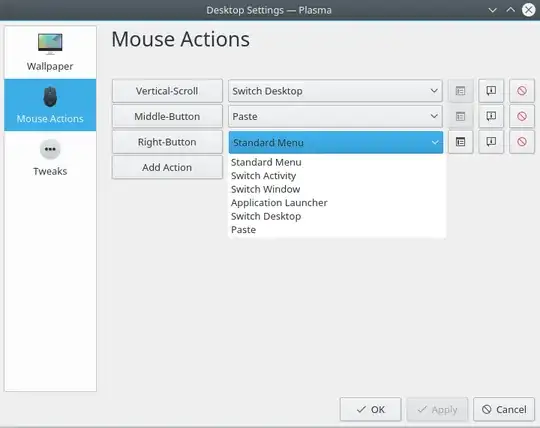Collapse the Standard Menu dropdown for Right-Button

click(x=336, y=142)
